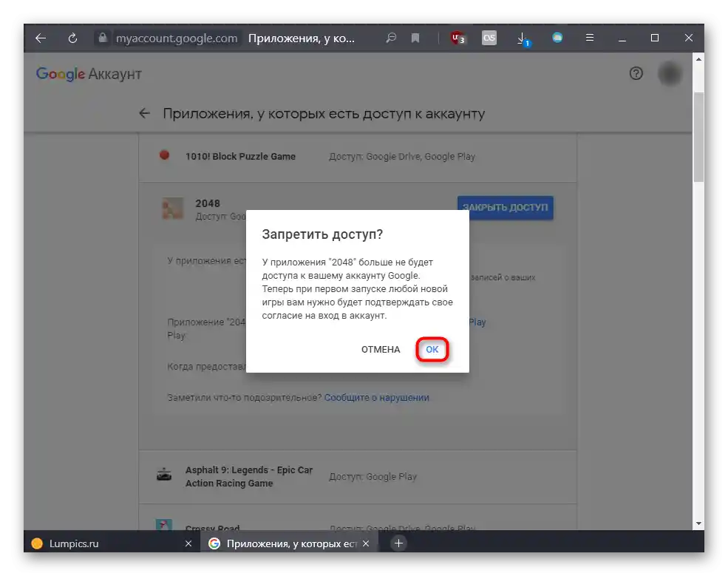This screenshot has width=728, height=576.
Task: Click the 2048 app thumbnail
Action: [x=172, y=209]
